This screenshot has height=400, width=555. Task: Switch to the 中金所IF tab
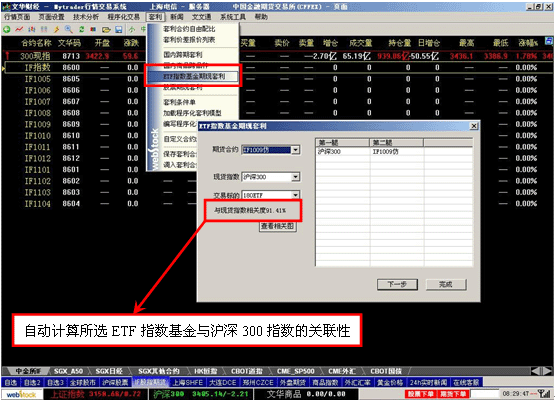[x=28, y=371]
